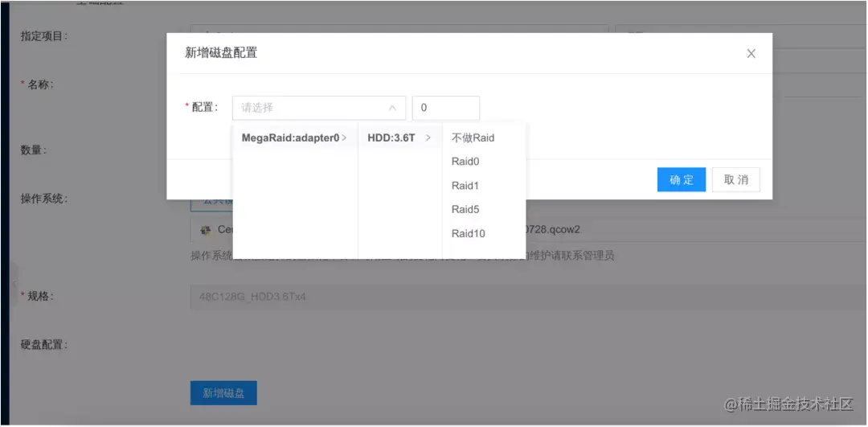Choose 不做Raid option
The image size is (868, 427).
[484, 138]
